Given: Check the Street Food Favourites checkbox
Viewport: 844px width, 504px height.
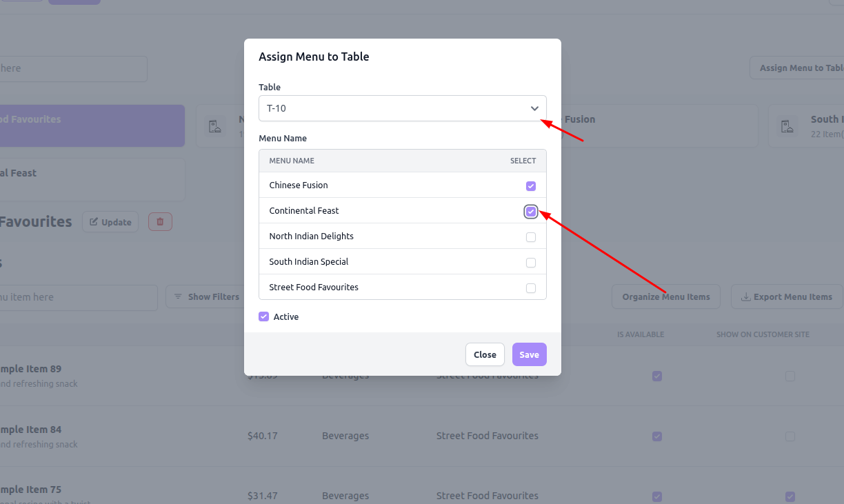Looking at the screenshot, I should pyautogui.click(x=531, y=288).
